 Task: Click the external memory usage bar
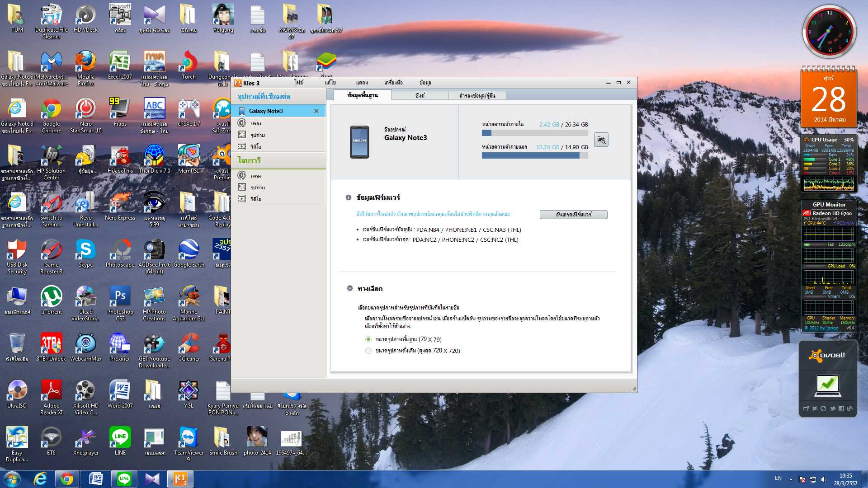pyautogui.click(x=534, y=155)
